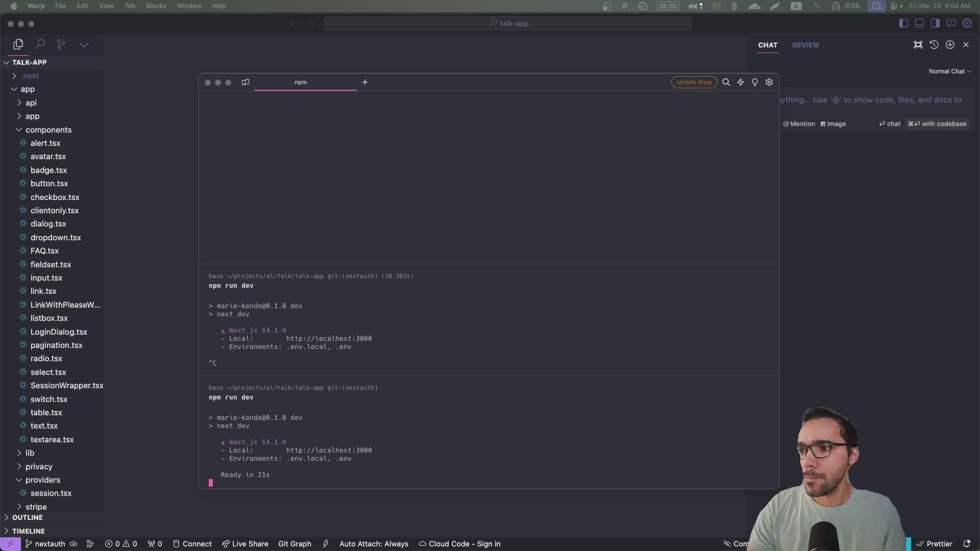Open the Explorer view icon in sidebar
The width and height of the screenshot is (980, 551).
pos(18,44)
